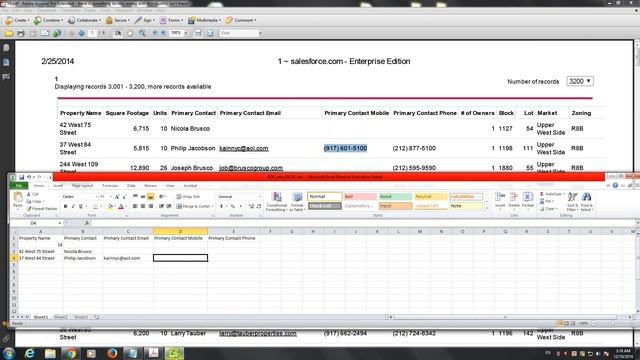Open the Combine dropdown in Acrobat
This screenshot has height=360, width=640.
click(x=49, y=20)
